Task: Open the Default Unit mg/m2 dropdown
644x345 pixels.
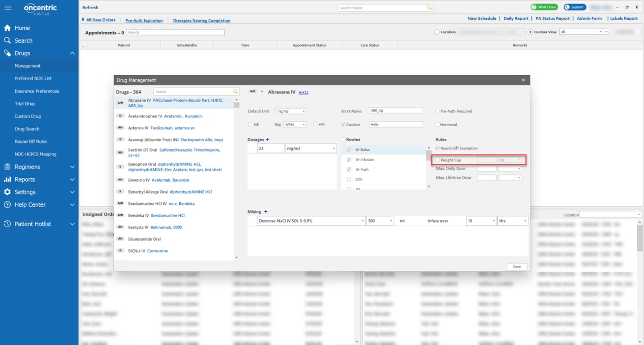Action: pos(291,111)
